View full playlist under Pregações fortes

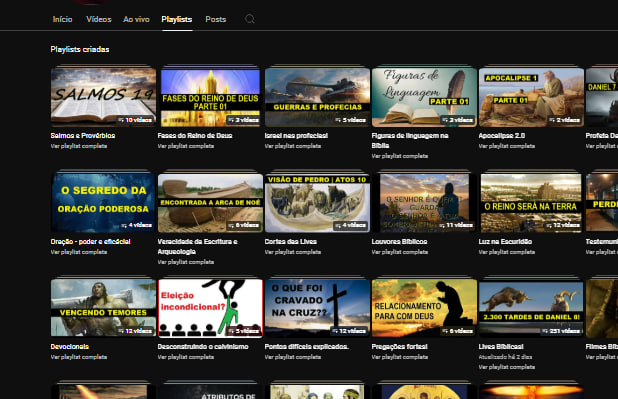[x=400, y=357]
